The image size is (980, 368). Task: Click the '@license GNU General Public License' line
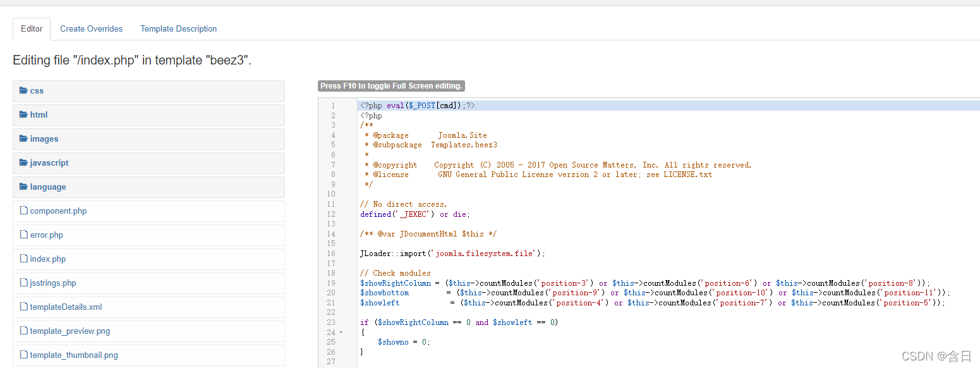(x=538, y=175)
